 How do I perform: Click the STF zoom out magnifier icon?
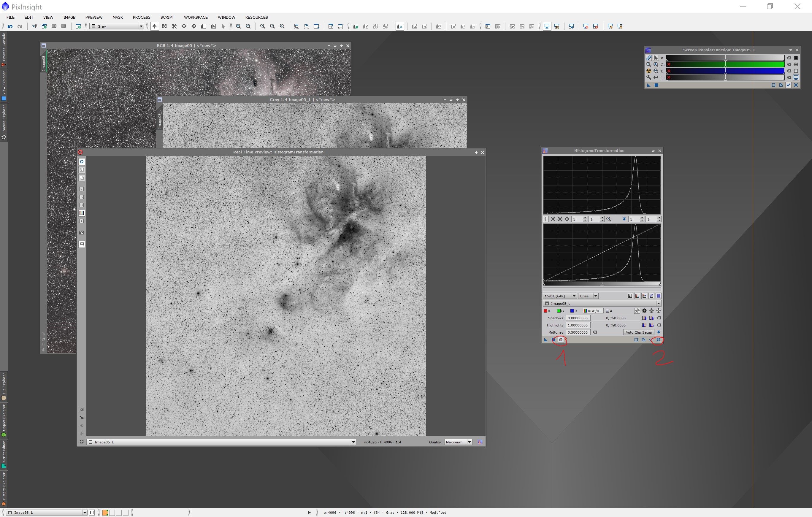656,71
